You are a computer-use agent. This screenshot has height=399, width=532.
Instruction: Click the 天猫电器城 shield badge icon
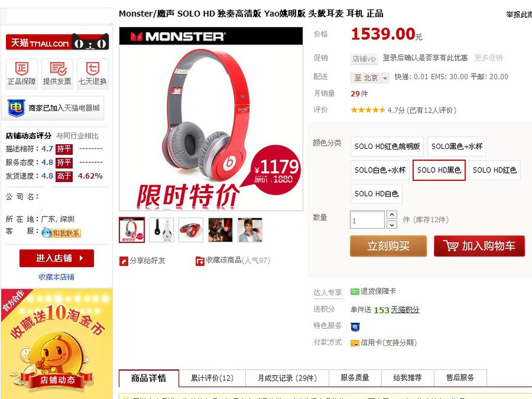tap(16, 108)
